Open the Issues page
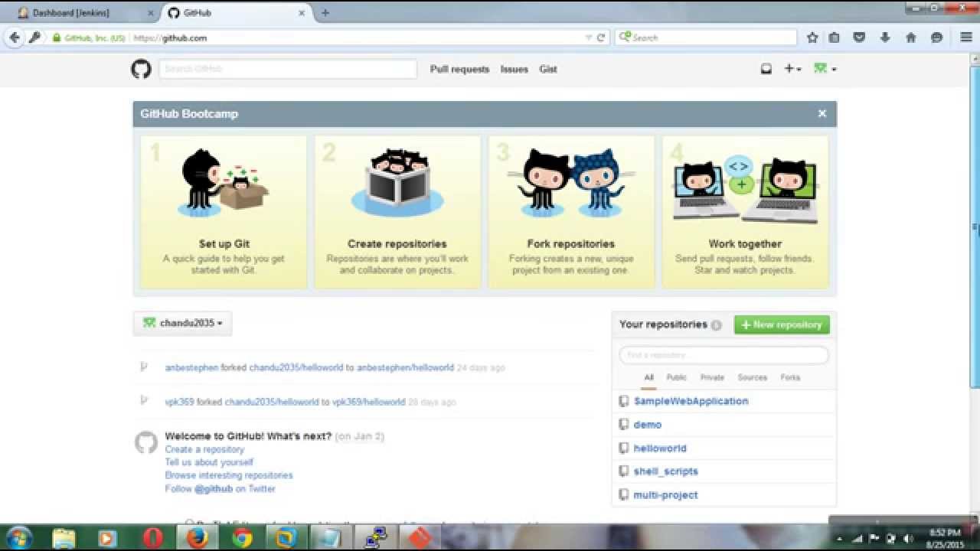 pyautogui.click(x=514, y=69)
